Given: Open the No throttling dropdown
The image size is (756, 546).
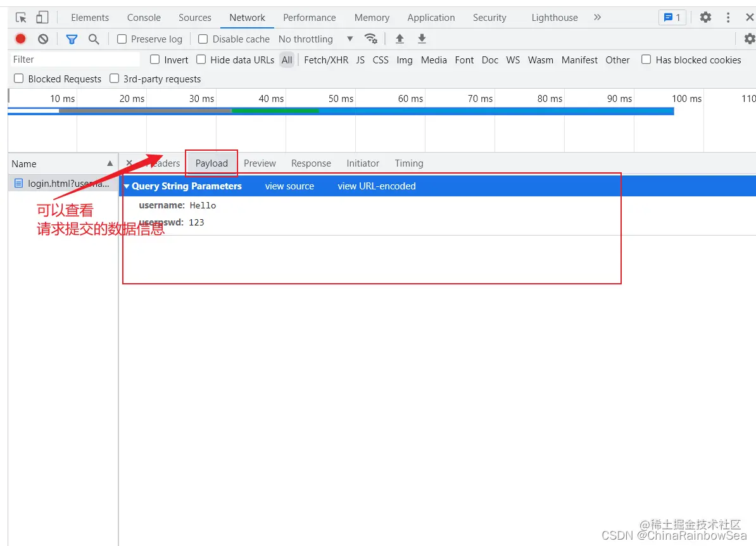Looking at the screenshot, I should [x=316, y=39].
